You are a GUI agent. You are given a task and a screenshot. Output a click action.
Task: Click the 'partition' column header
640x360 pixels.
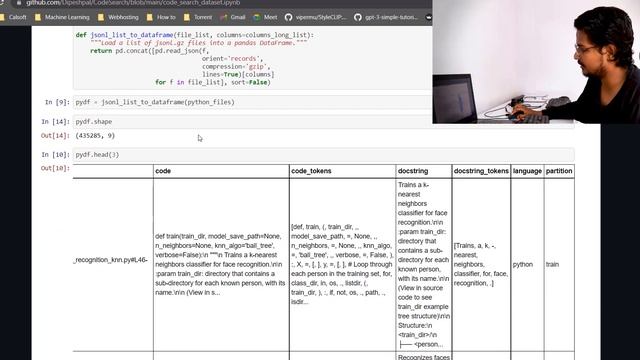tap(559, 171)
